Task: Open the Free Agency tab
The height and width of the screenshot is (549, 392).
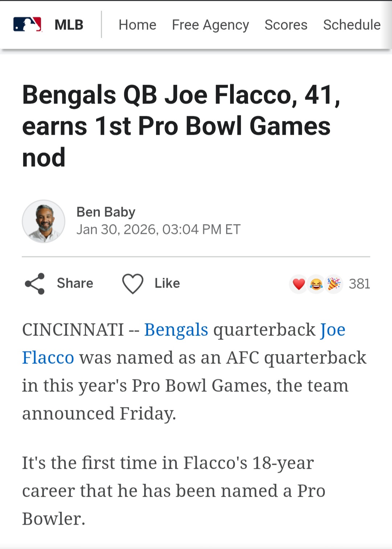Action: [211, 25]
